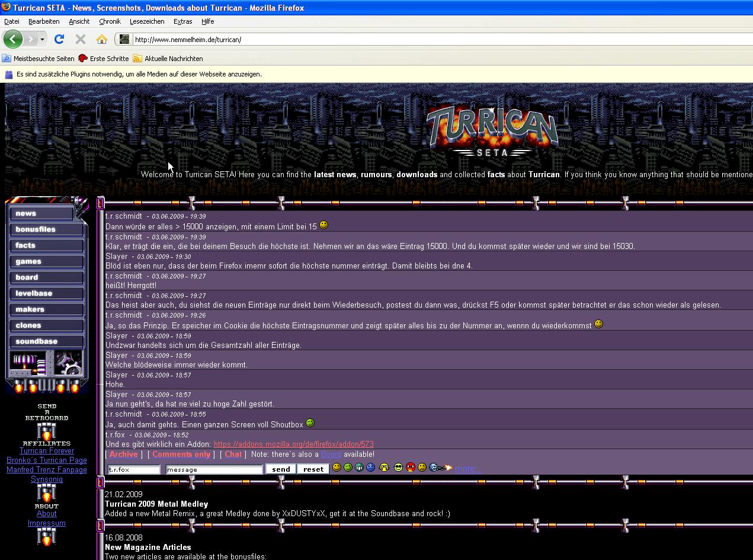Open the Bearbeiten menu

click(44, 21)
